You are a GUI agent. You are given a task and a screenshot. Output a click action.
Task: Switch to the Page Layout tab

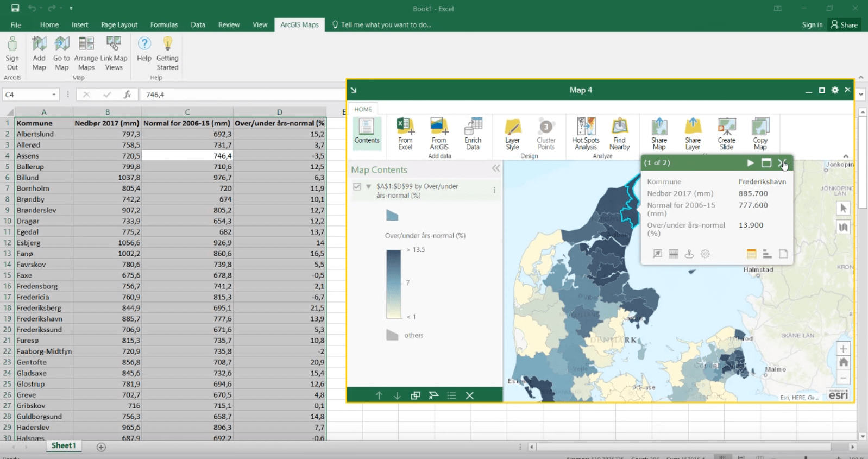[x=119, y=24]
